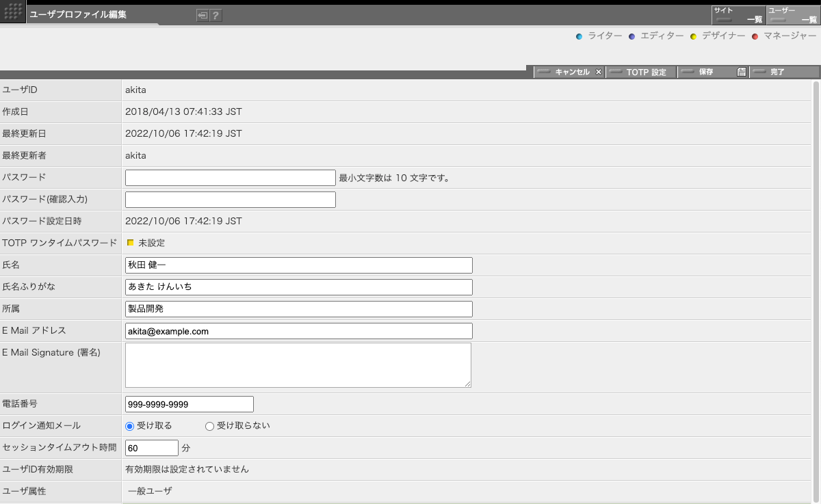This screenshot has height=504, width=821.
Task: Click the yellow TOTP 未設定 status icon
Action: tap(130, 243)
